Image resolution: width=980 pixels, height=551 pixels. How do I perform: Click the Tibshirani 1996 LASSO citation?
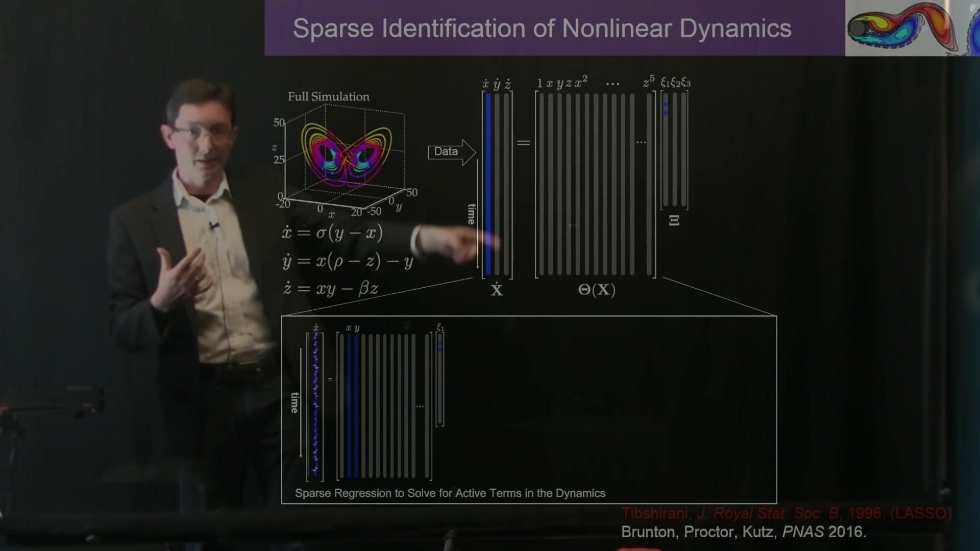pos(787,513)
